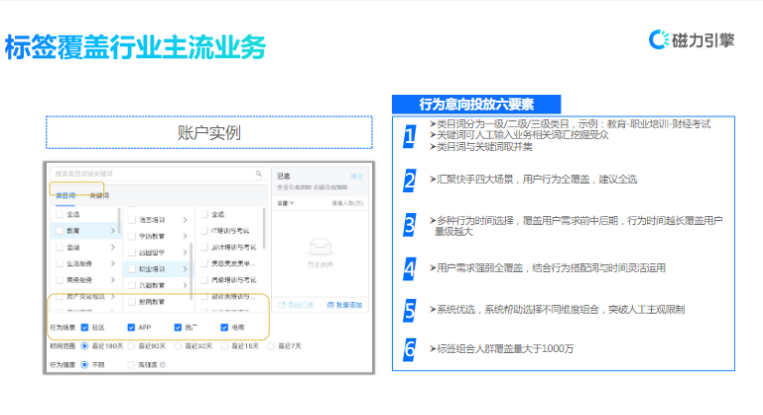Uncheck the 电商 behavior scene
Image resolution: width=763 pixels, height=415 pixels.
point(224,327)
